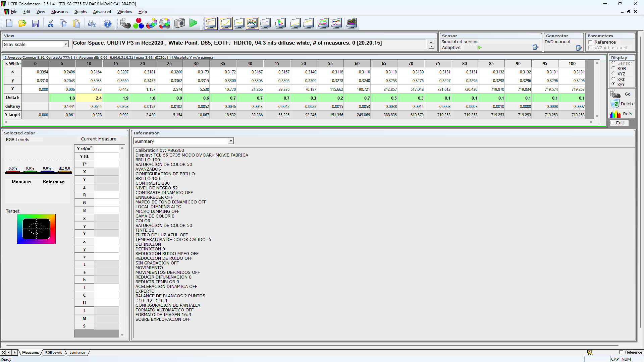Select the lowercase xyz display radio button
The height and width of the screenshot is (362, 644).
pyautogui.click(x=613, y=79)
